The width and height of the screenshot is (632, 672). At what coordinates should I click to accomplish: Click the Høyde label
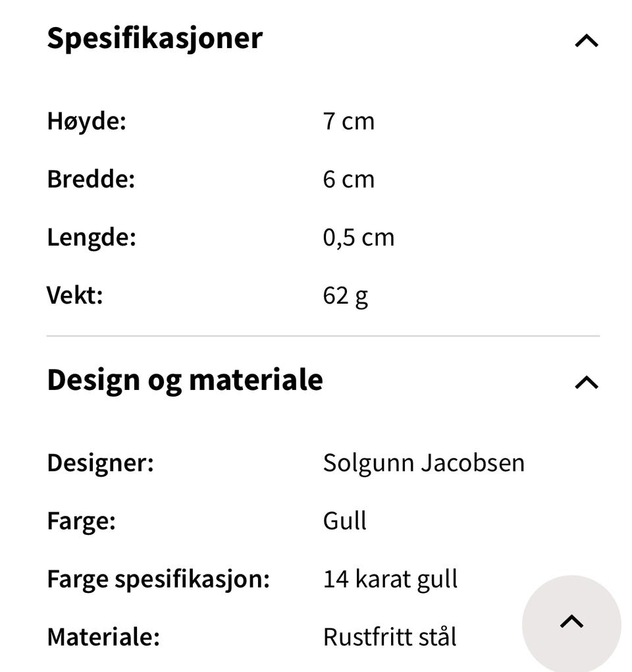[x=86, y=122]
